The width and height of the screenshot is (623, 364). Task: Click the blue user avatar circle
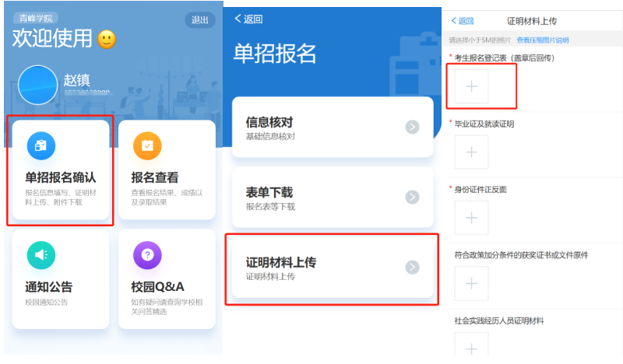tap(37, 85)
